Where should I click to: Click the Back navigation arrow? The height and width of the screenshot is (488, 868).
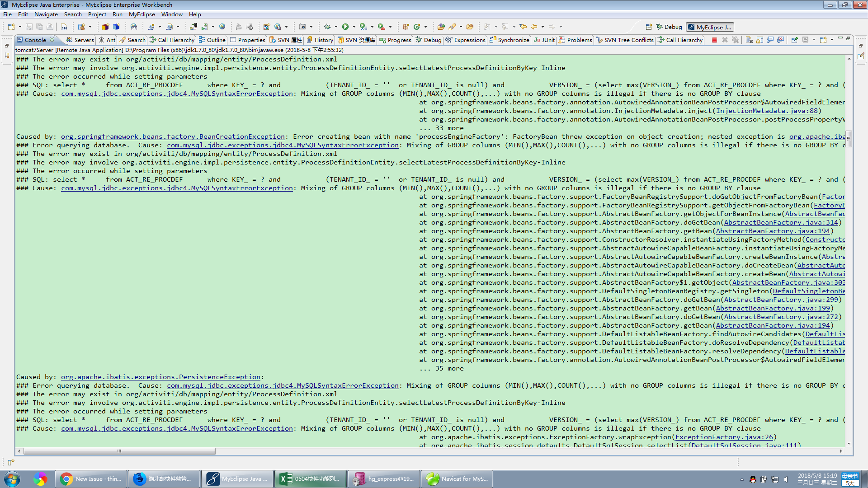(534, 27)
